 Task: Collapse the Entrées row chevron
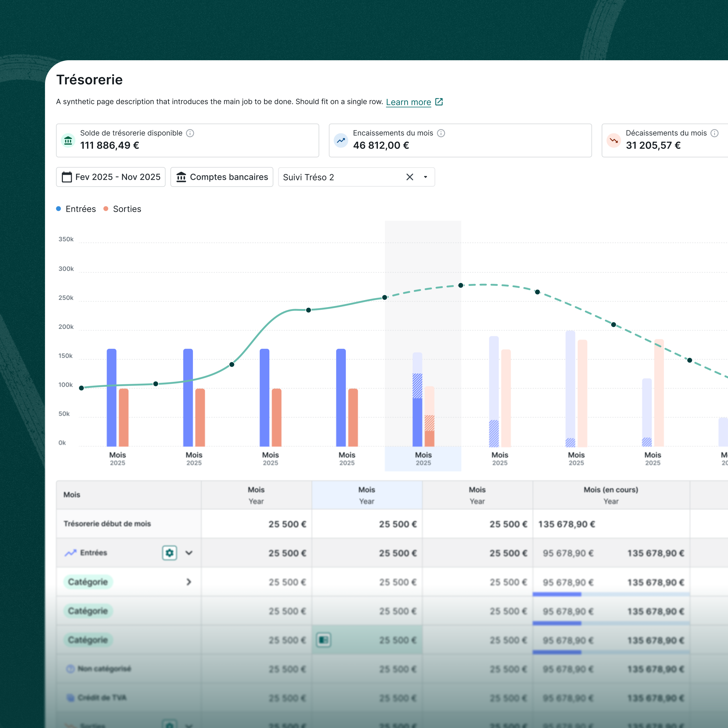coord(189,553)
